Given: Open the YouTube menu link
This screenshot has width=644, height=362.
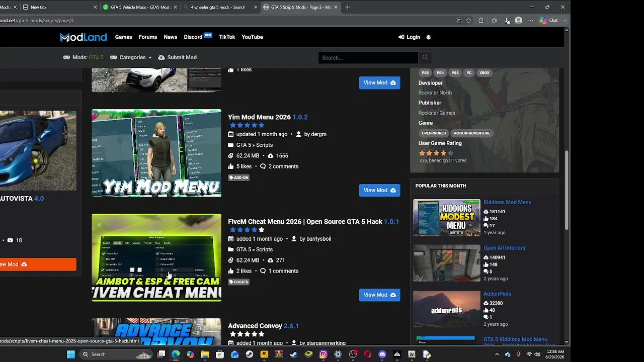Looking at the screenshot, I should 252,37.
